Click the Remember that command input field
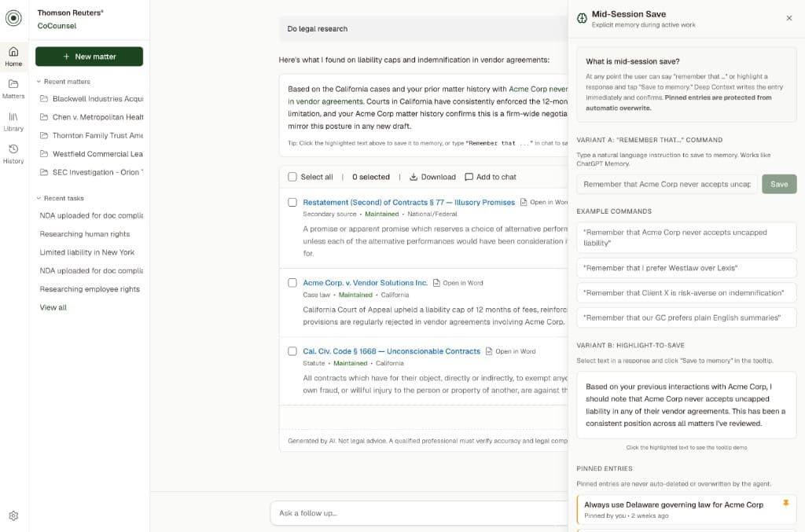The height and width of the screenshot is (532, 805). 667,184
